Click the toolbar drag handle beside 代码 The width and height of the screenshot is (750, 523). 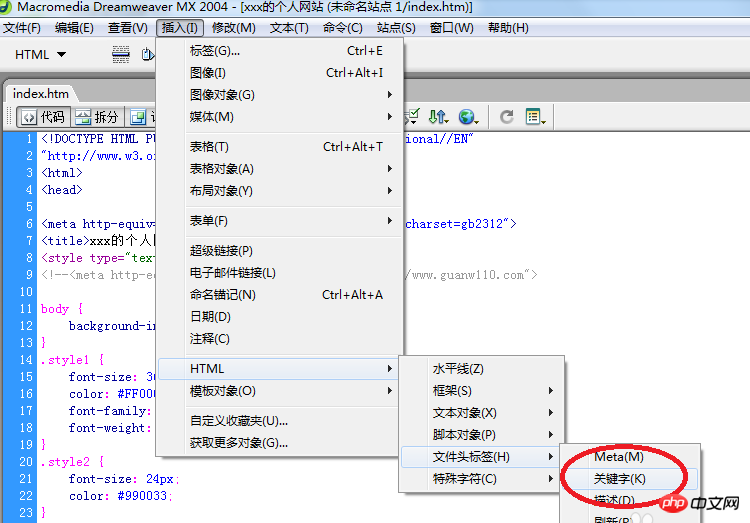pyautogui.click(x=9, y=117)
